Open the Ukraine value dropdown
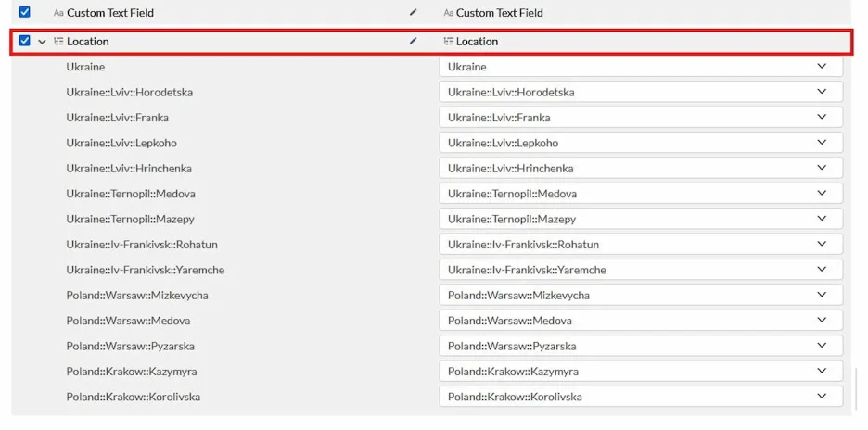868x430 pixels. [x=641, y=67]
